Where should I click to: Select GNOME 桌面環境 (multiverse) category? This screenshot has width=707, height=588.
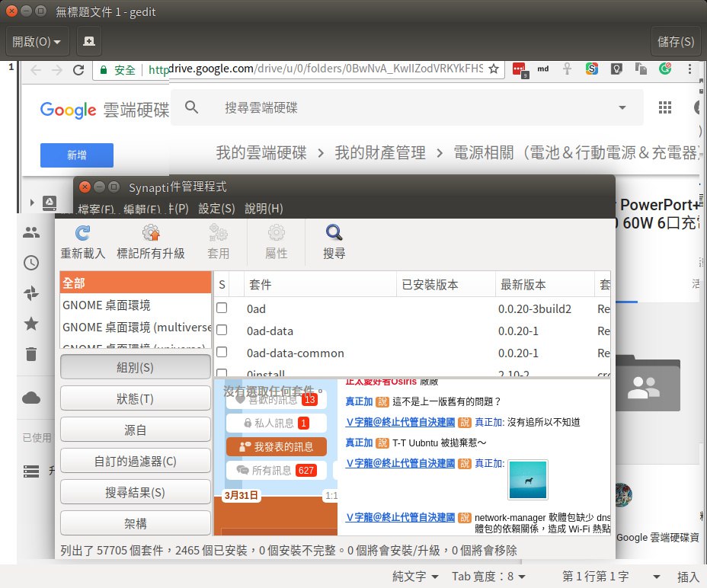pos(136,328)
